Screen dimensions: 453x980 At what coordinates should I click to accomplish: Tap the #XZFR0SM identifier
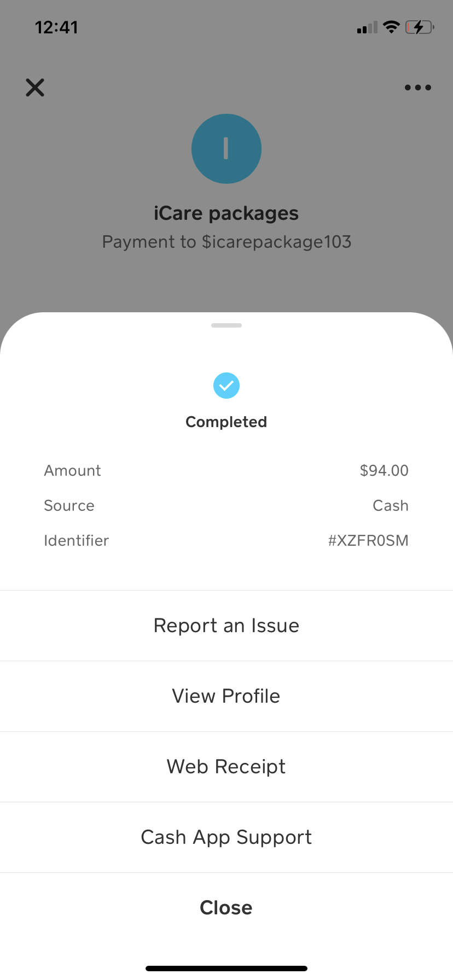click(368, 540)
